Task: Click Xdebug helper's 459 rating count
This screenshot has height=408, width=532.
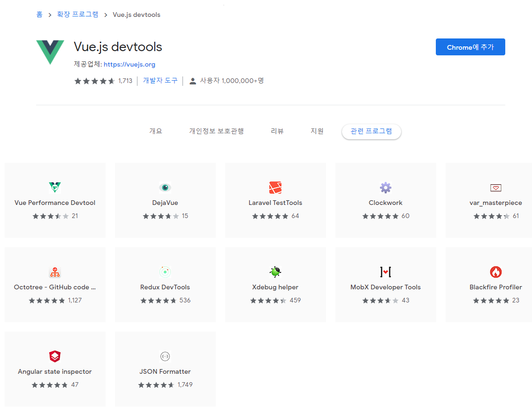Action: (295, 301)
